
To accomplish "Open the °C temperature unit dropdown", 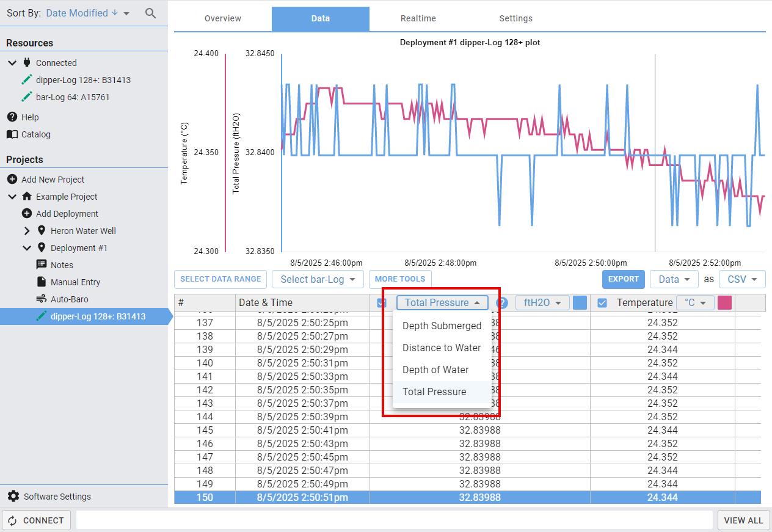I will pyautogui.click(x=695, y=302).
